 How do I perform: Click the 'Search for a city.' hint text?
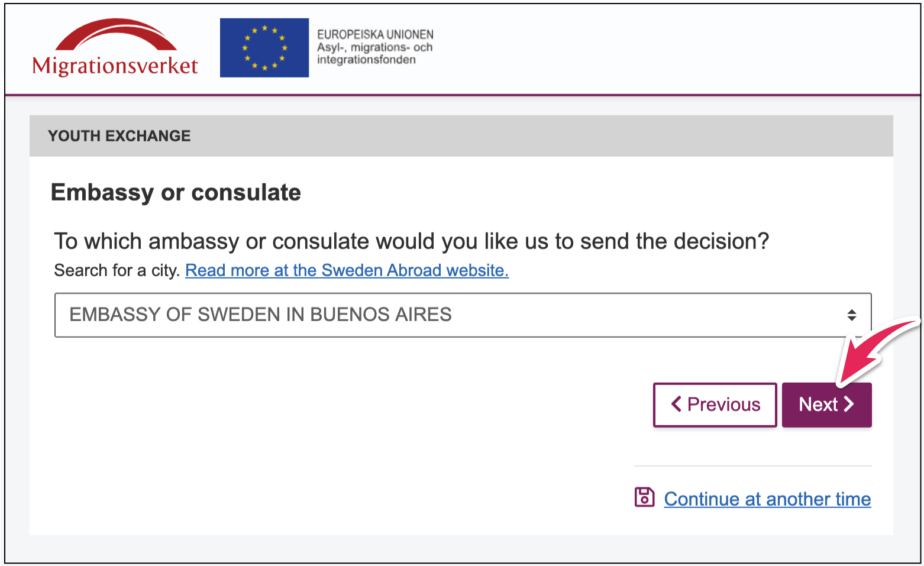pos(117,270)
